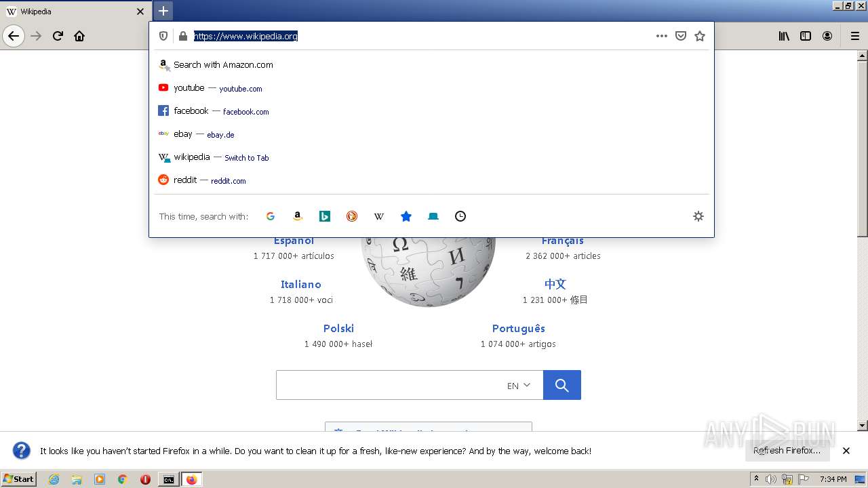Open the Library panel
This screenshot has height=488, width=868.
point(784,36)
